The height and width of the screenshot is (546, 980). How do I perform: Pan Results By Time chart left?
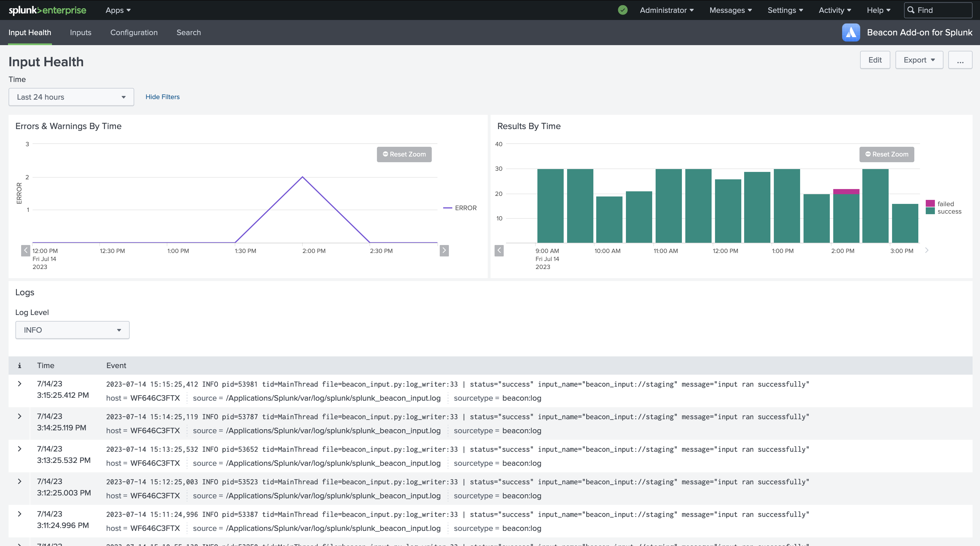pos(499,250)
